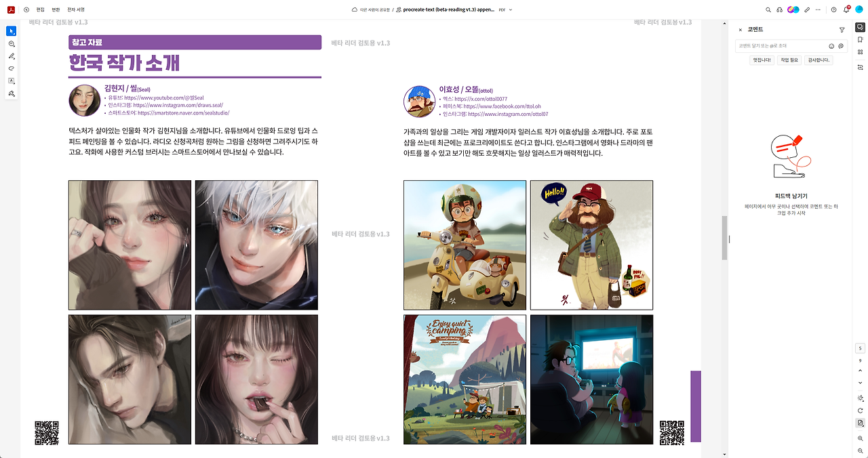The height and width of the screenshot is (458, 868).
Task: Open the 편집 menu
Action: click(x=41, y=9)
